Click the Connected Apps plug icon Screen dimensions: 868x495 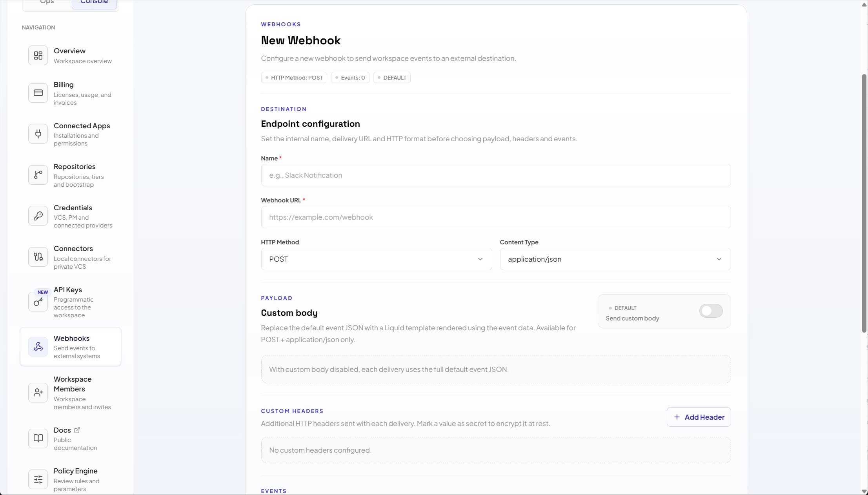[x=38, y=134]
